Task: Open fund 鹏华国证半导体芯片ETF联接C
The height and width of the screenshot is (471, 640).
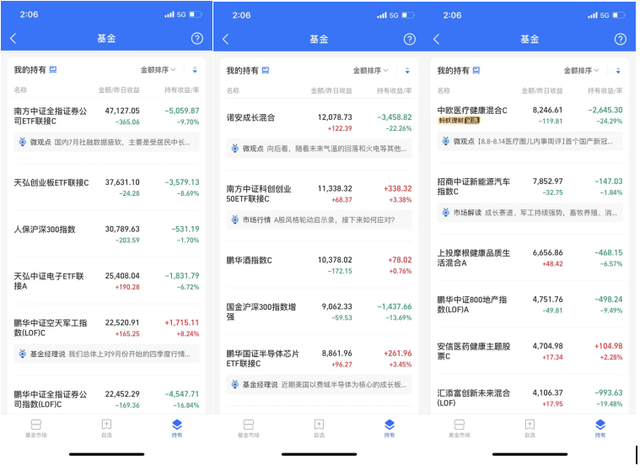Action: coord(263,358)
